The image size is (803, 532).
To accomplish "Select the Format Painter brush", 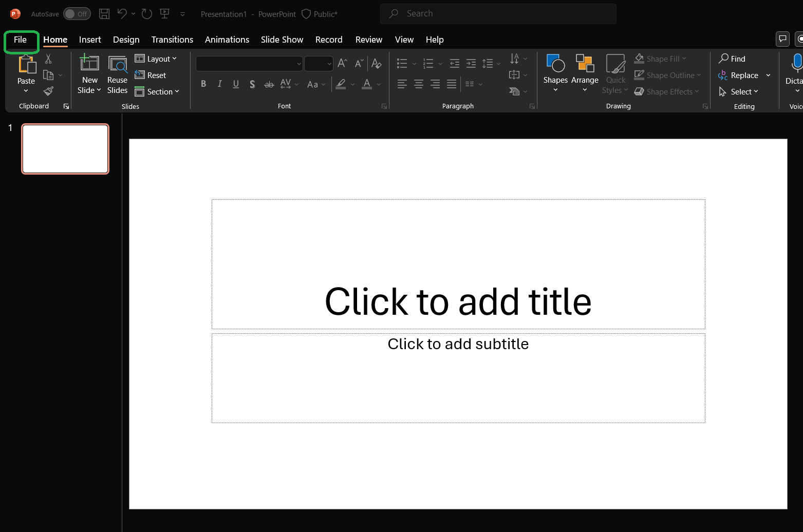I will [48, 91].
